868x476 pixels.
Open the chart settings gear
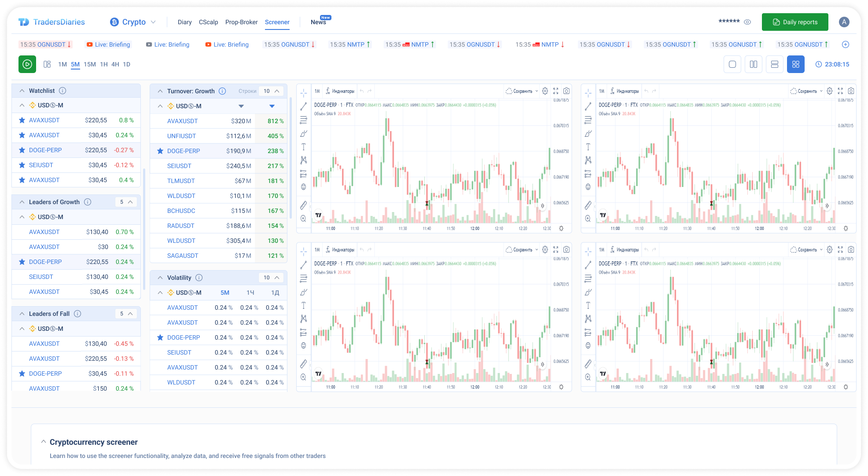(545, 91)
